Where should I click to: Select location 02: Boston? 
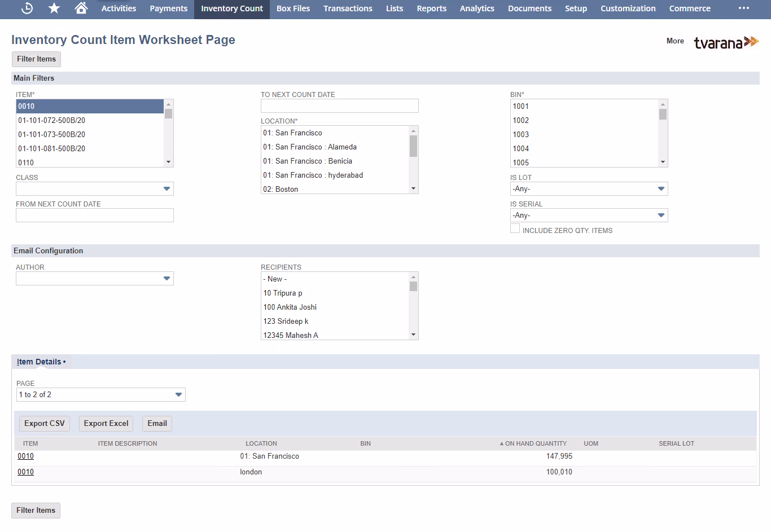pos(335,189)
